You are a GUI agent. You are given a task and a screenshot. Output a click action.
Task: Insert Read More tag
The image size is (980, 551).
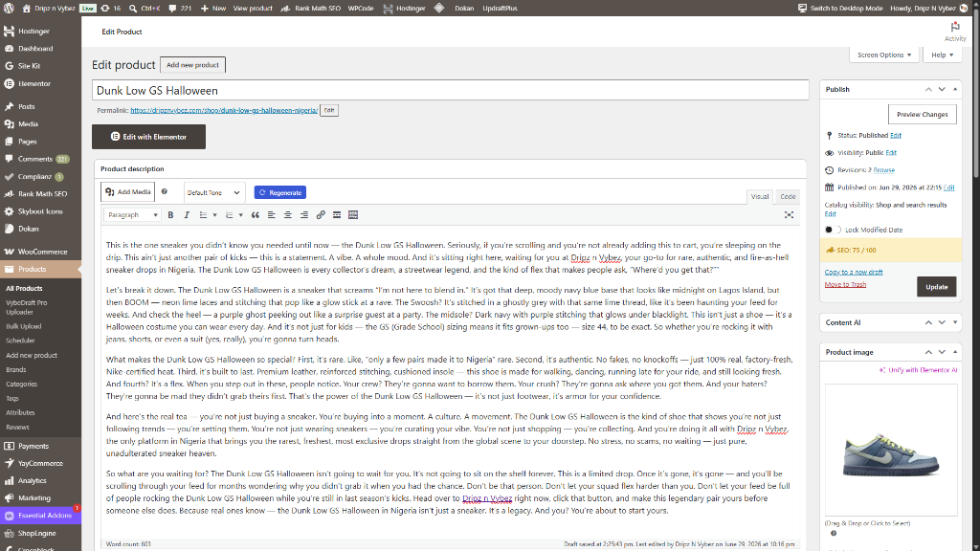tap(337, 215)
